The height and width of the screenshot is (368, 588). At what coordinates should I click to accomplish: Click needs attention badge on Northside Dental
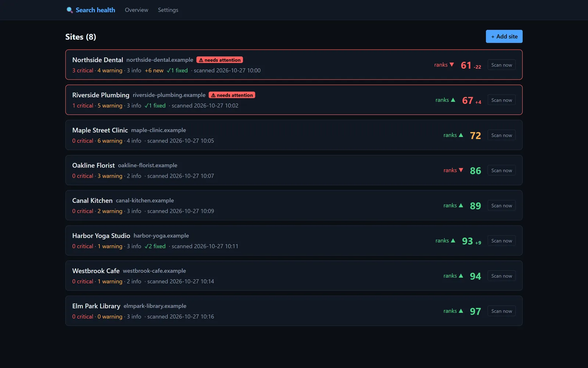[220, 60]
